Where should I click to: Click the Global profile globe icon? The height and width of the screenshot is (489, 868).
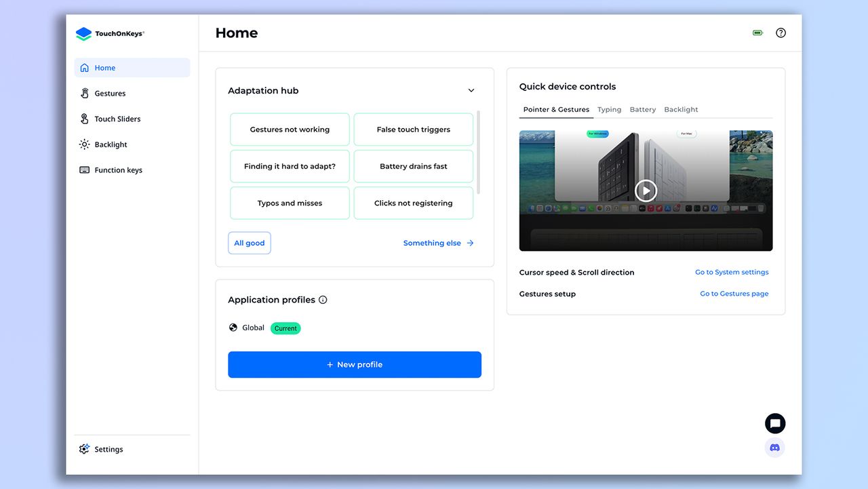point(233,328)
